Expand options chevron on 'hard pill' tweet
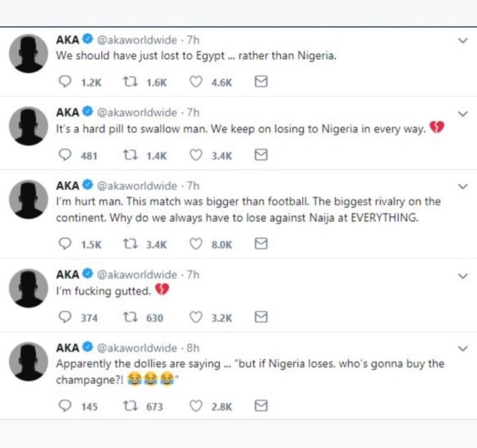This screenshot has width=477, height=448. click(x=463, y=113)
